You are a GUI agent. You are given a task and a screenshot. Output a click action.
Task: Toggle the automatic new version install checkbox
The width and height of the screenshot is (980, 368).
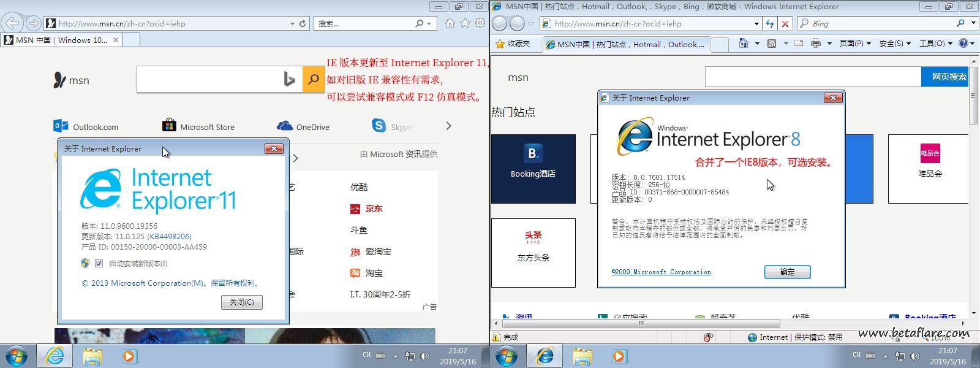pyautogui.click(x=99, y=263)
